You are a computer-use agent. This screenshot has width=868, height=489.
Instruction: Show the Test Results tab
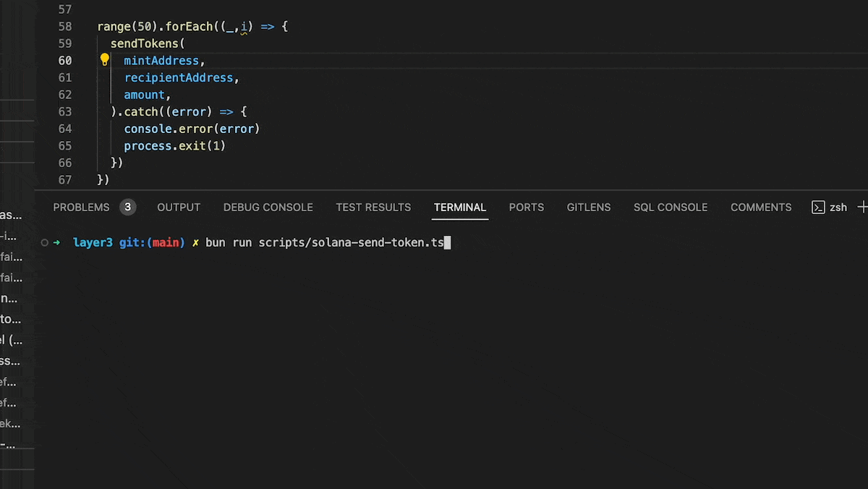point(373,207)
